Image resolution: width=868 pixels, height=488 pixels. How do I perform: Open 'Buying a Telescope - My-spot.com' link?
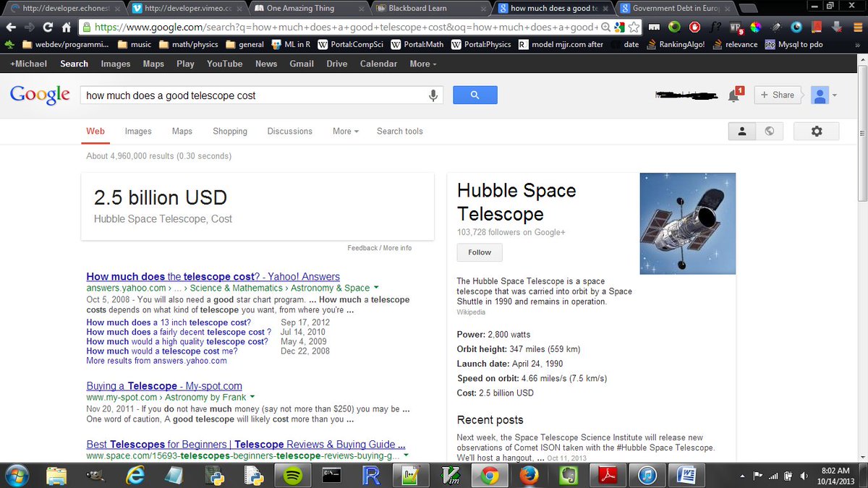click(164, 386)
